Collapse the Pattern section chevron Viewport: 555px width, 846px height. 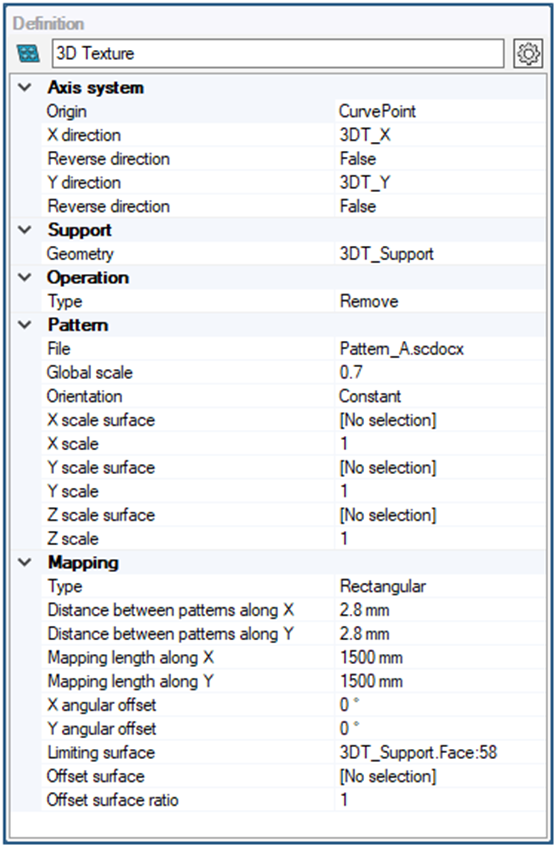coord(25,325)
